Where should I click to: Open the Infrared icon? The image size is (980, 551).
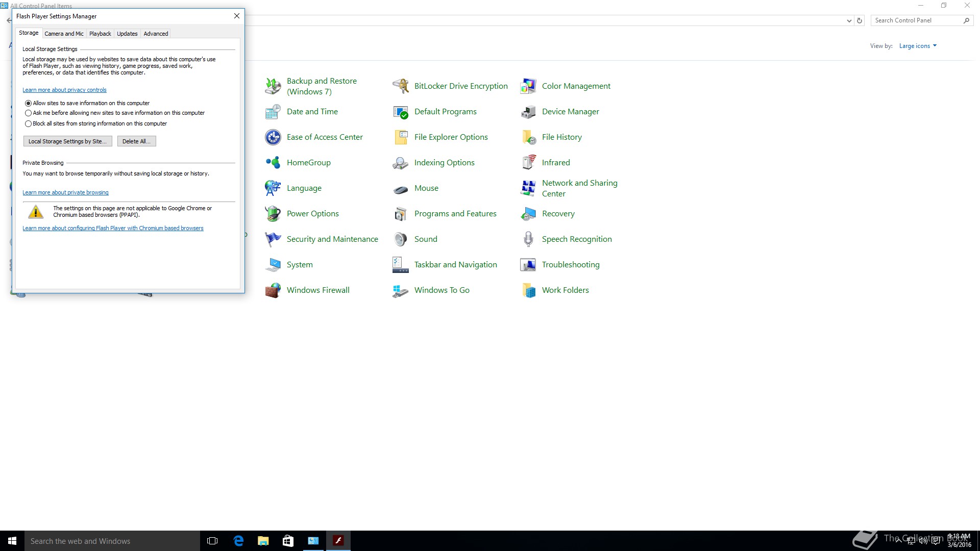528,163
